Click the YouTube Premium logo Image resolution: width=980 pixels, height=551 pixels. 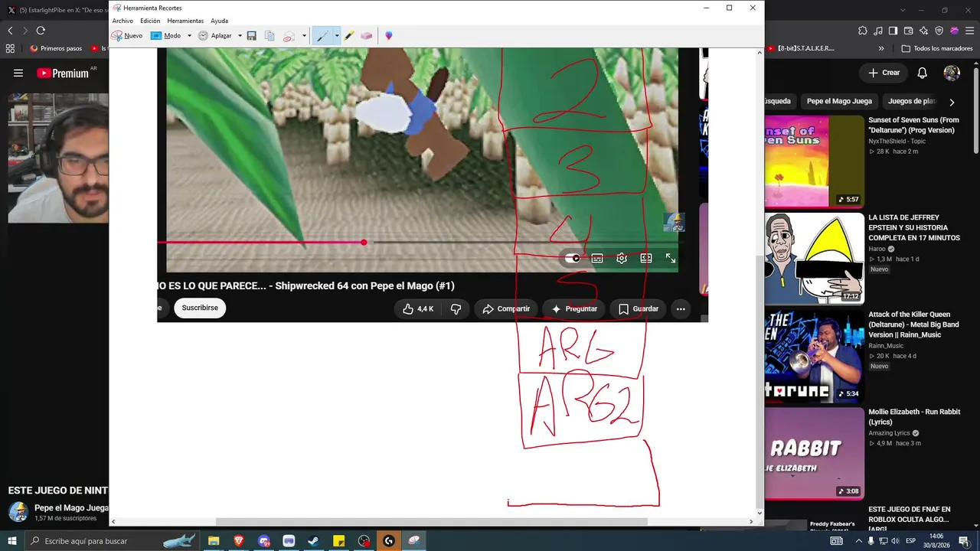(63, 73)
